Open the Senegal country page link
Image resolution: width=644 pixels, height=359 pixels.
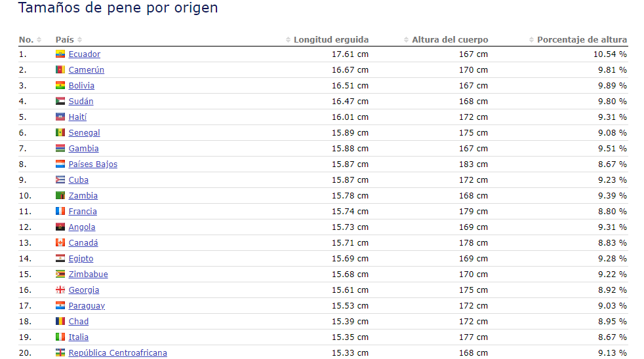click(84, 133)
